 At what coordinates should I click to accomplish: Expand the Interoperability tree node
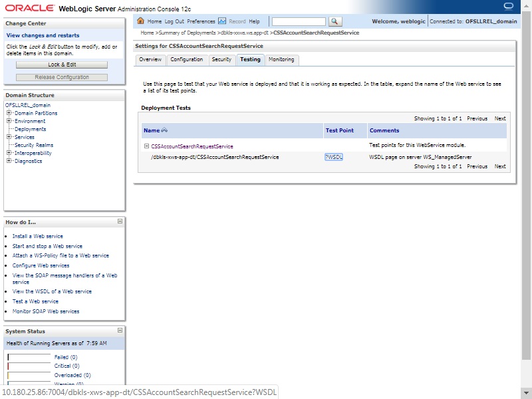pyautogui.click(x=9, y=153)
